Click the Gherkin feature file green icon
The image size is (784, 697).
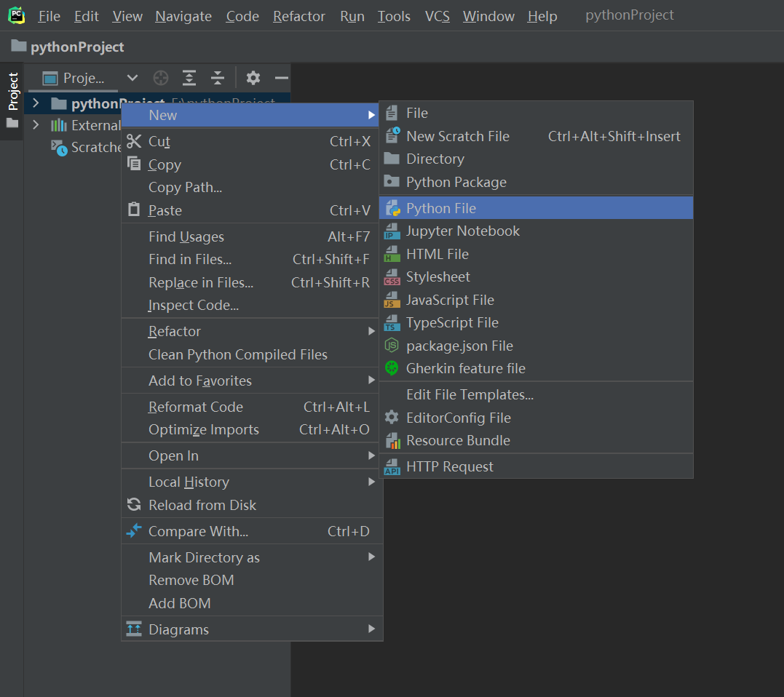click(392, 368)
